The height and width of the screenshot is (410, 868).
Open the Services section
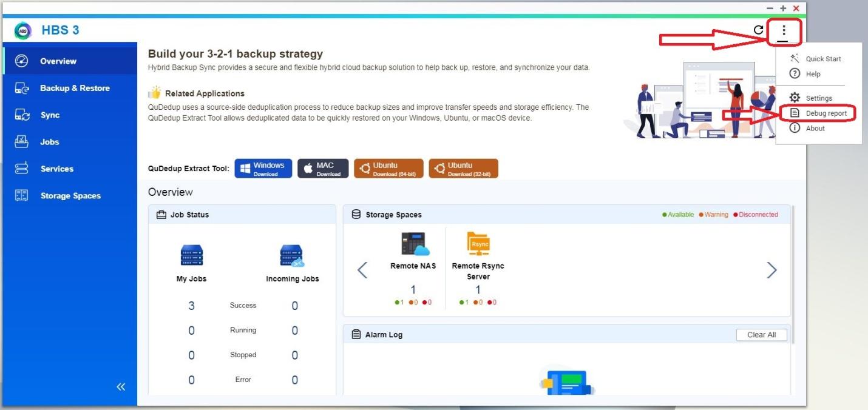[x=70, y=169]
